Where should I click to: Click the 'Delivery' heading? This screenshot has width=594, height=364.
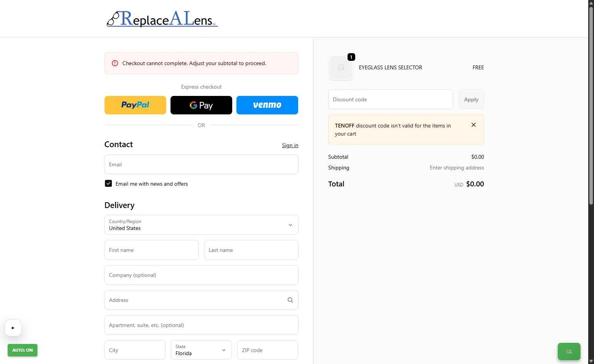coord(120,205)
